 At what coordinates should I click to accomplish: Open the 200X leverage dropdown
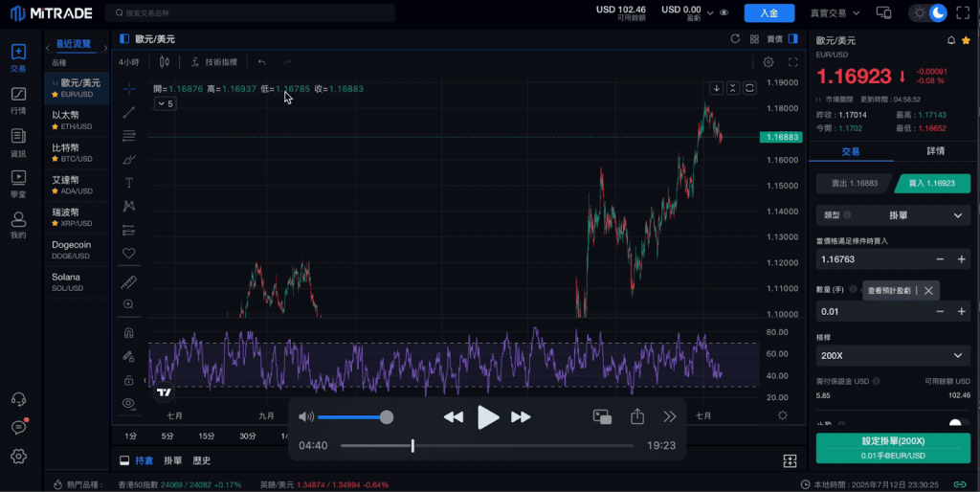893,355
